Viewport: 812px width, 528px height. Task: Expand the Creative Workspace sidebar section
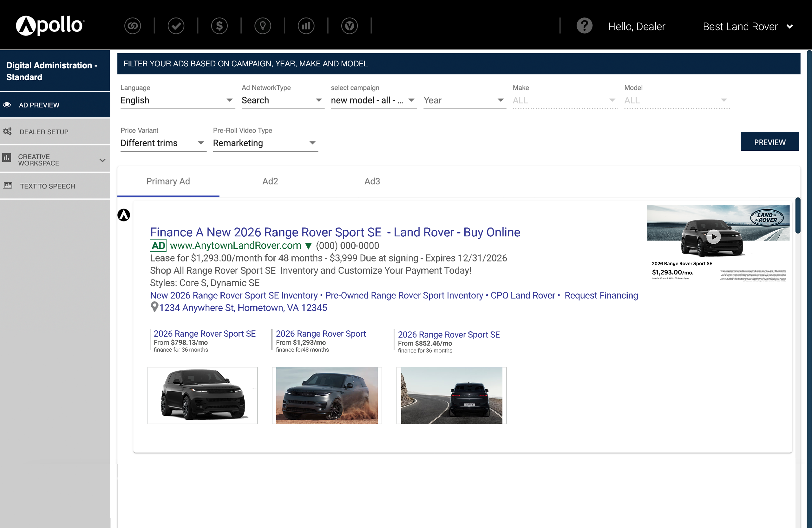tap(55, 160)
